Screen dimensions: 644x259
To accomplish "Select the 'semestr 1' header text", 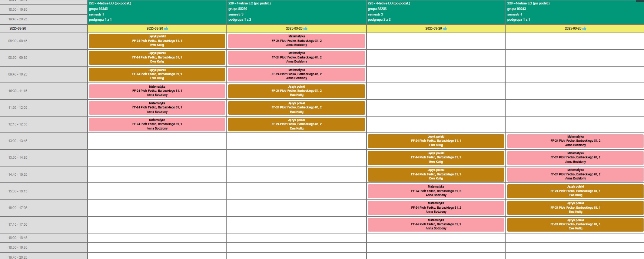I will click(x=96, y=14).
